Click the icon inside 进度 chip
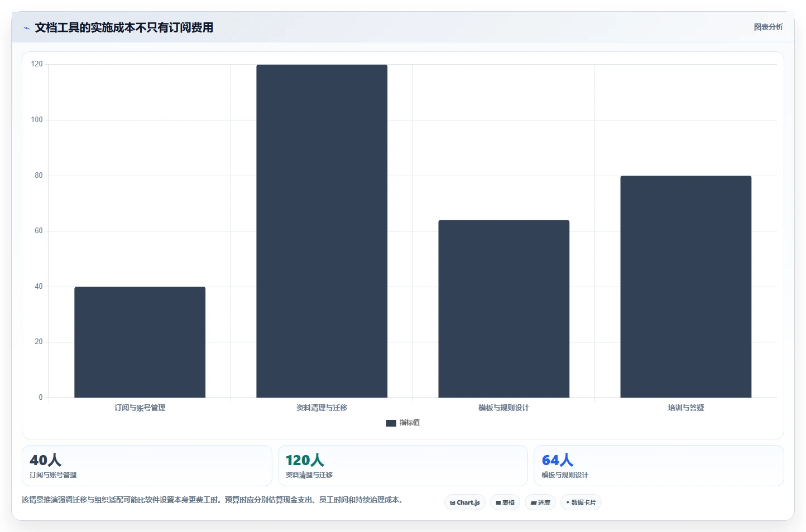 coord(533,502)
